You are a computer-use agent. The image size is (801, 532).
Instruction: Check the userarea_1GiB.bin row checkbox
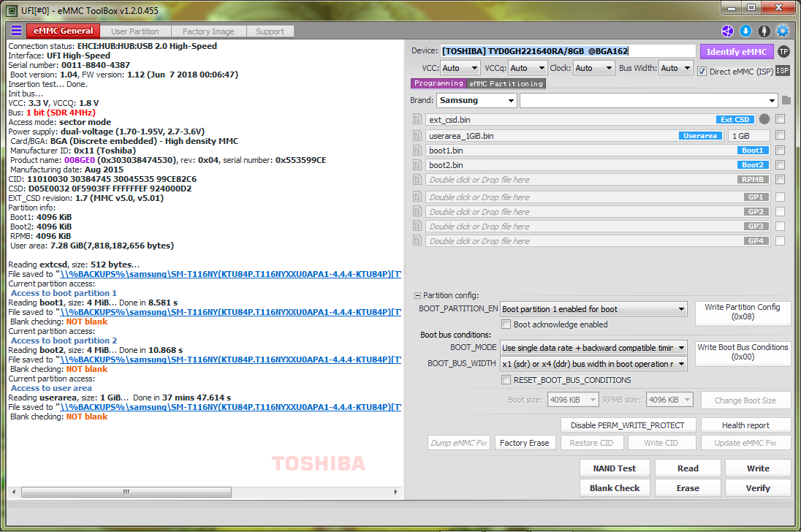coord(780,135)
